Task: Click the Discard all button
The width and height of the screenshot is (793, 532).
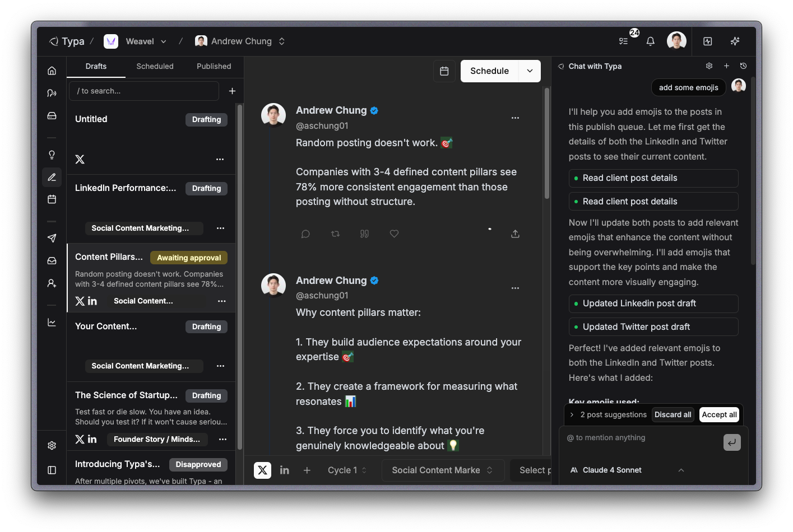Action: tap(673, 415)
